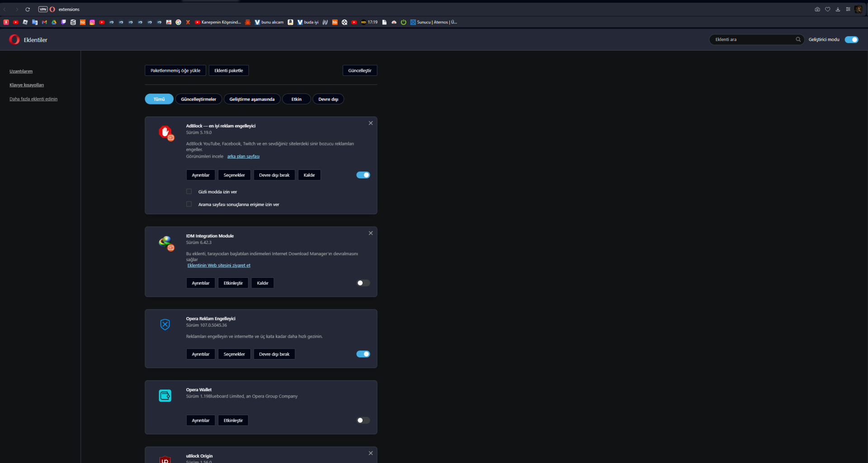Focus the Eklenti ara search field

tap(756, 40)
